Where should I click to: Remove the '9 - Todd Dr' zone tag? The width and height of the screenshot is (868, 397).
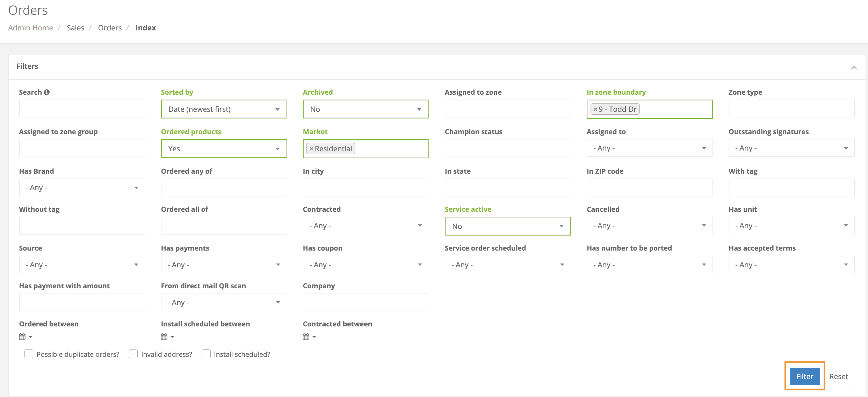(x=595, y=109)
